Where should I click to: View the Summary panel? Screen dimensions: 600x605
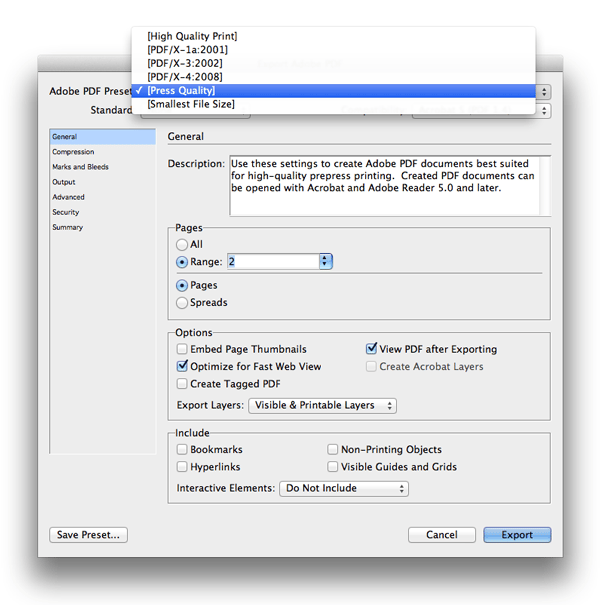click(103, 227)
